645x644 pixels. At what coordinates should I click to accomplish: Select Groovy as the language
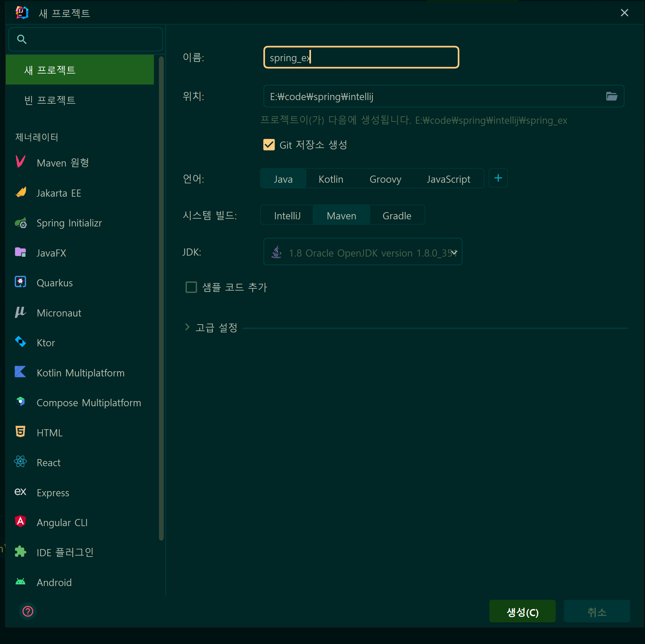click(x=385, y=179)
